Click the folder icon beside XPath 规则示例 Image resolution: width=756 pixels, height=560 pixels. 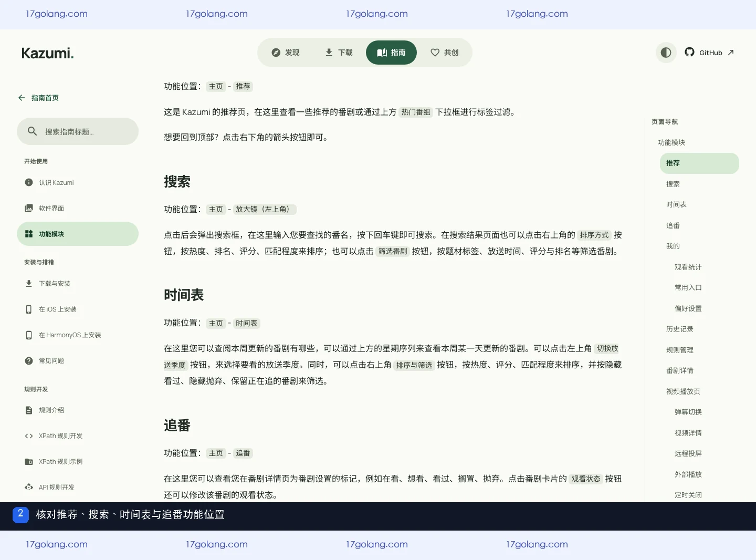coord(29,462)
